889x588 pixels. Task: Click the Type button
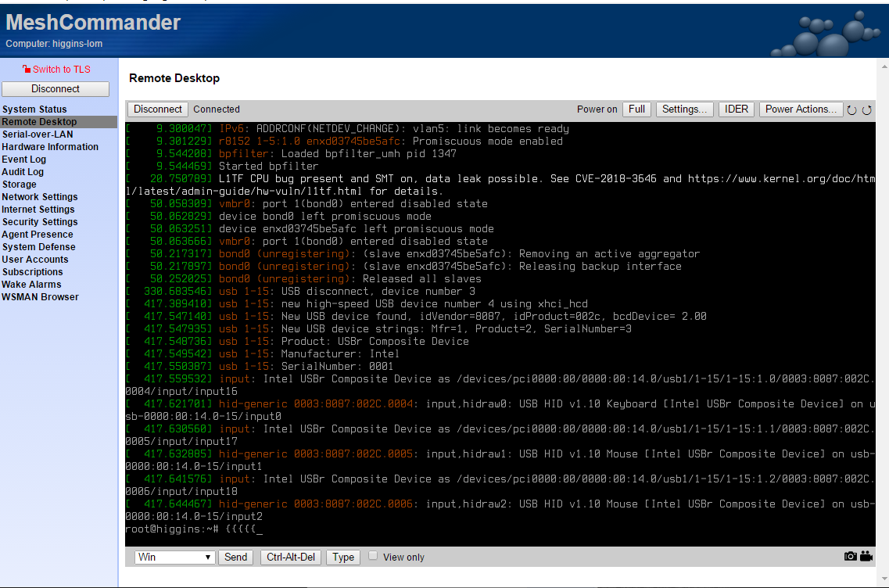pos(343,557)
